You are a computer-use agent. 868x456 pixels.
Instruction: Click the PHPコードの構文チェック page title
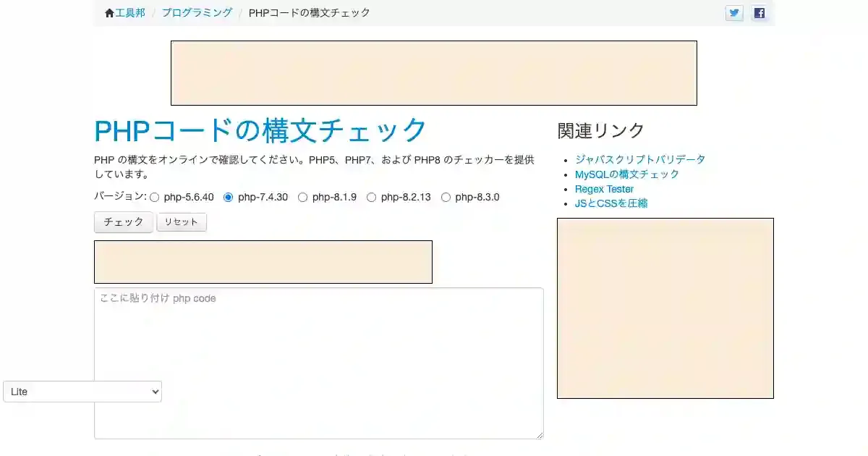tap(260, 131)
